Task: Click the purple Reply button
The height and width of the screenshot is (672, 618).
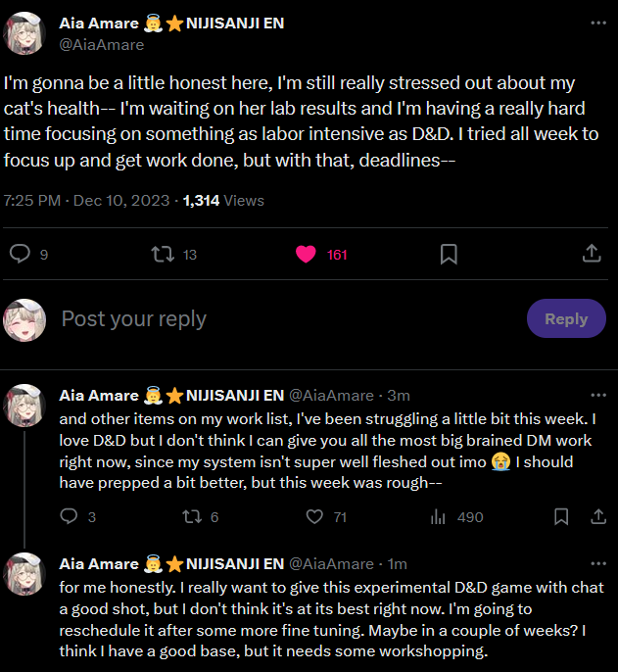Action: click(566, 318)
